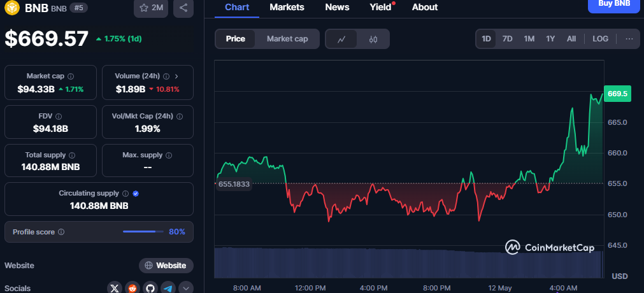Open the News tab
The height and width of the screenshot is (293, 644).
coord(337,8)
